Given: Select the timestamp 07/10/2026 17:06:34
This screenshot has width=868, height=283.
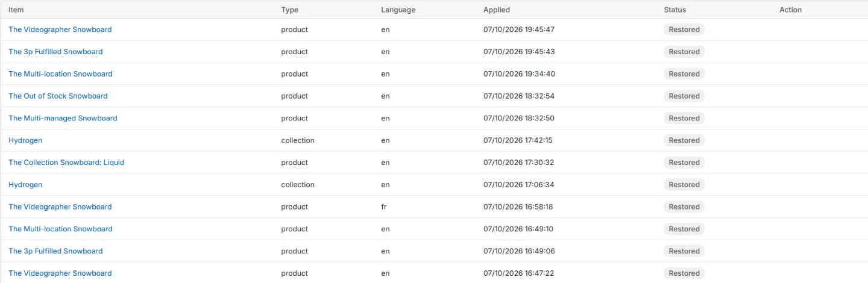Looking at the screenshot, I should (x=519, y=185).
